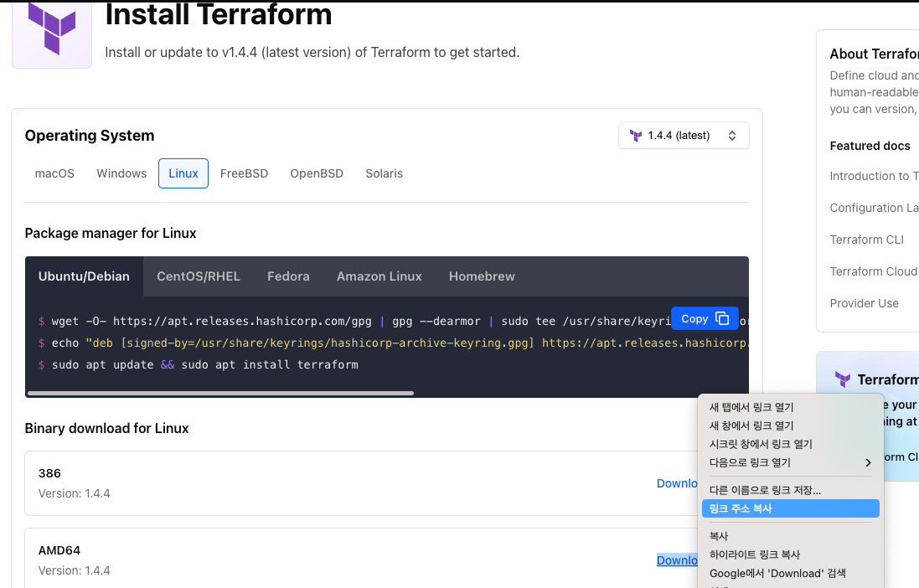Click the 'Binary download for Linux' heading
The width and height of the screenshot is (919, 588).
point(106,429)
